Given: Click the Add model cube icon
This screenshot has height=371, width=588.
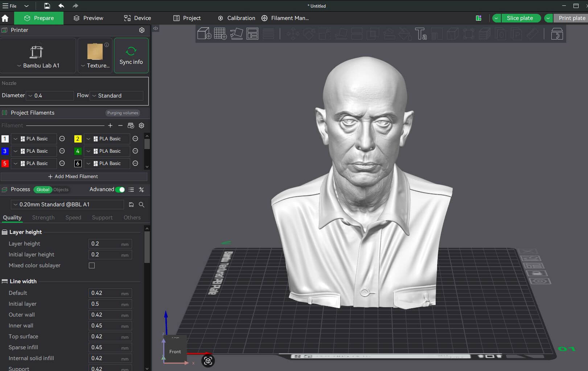Looking at the screenshot, I should point(204,34).
